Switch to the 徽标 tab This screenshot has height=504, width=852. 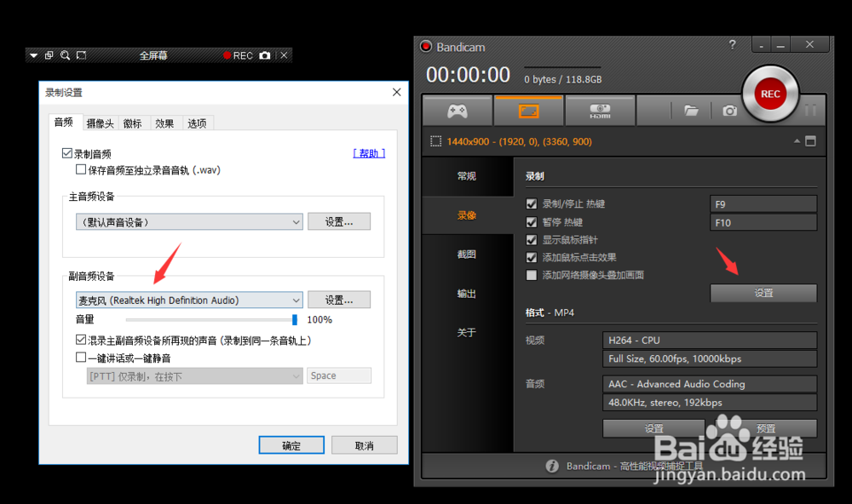[x=132, y=123]
